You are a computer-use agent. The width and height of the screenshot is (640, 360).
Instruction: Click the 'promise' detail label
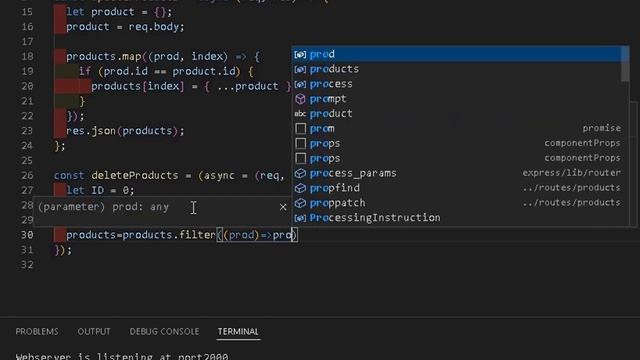coord(602,128)
